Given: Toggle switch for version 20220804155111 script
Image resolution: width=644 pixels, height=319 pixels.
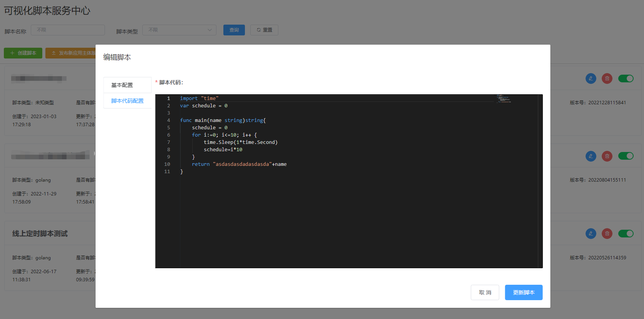Looking at the screenshot, I should click(626, 156).
